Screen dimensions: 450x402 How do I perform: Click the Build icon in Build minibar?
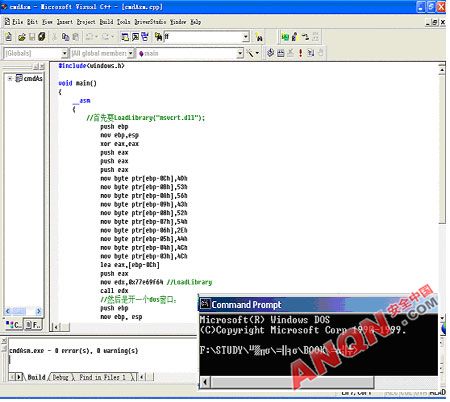281,53
